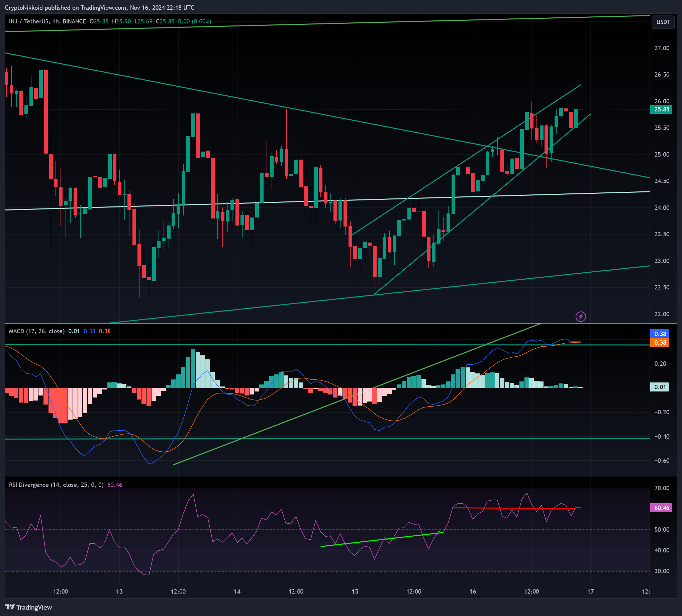Viewport: 682px width, 616px height.
Task: Click the 22.50 price axis label
Action: [662, 287]
